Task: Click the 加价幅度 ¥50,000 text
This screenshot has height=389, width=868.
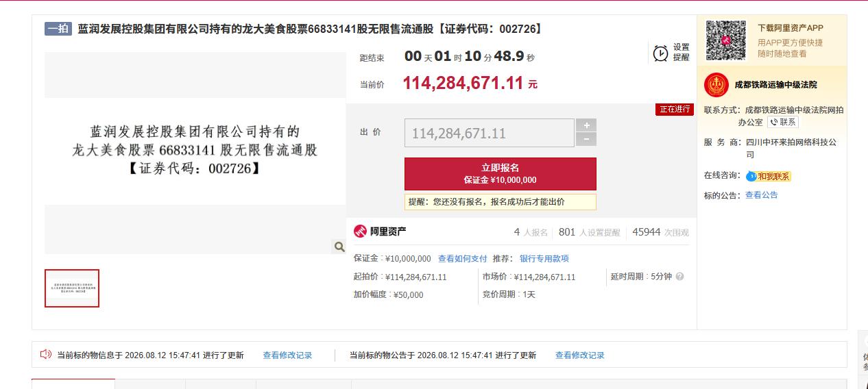Action: click(x=389, y=294)
